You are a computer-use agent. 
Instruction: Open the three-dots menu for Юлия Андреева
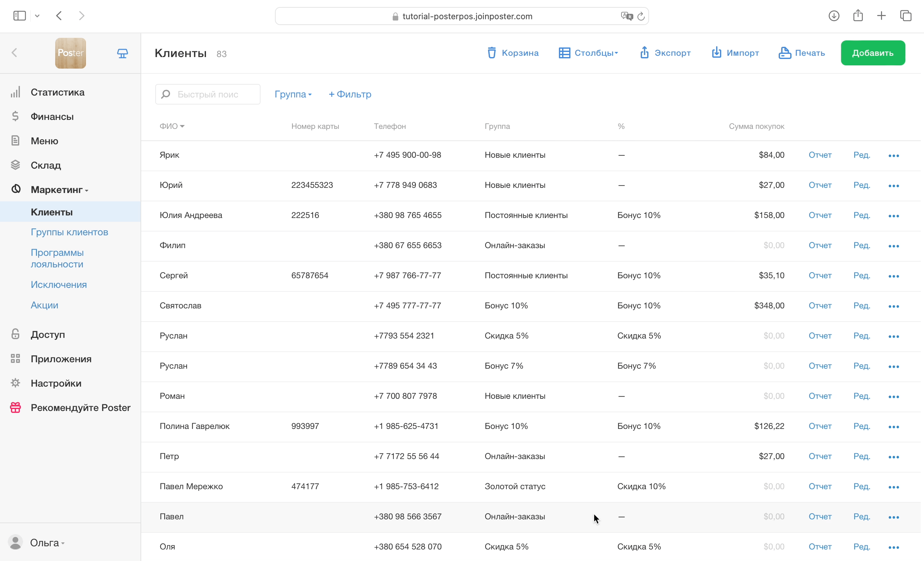tap(894, 216)
